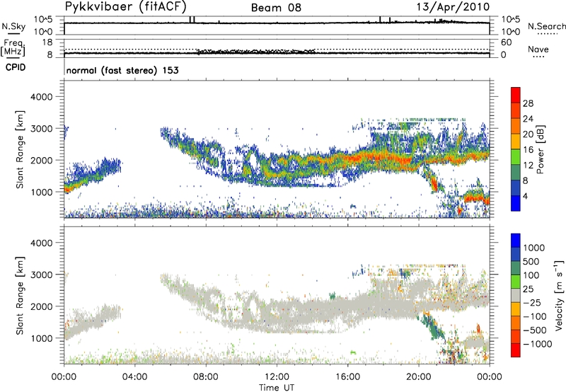Select the 08:00 time tick label
This screenshot has height=392, width=566.
pyautogui.click(x=206, y=377)
